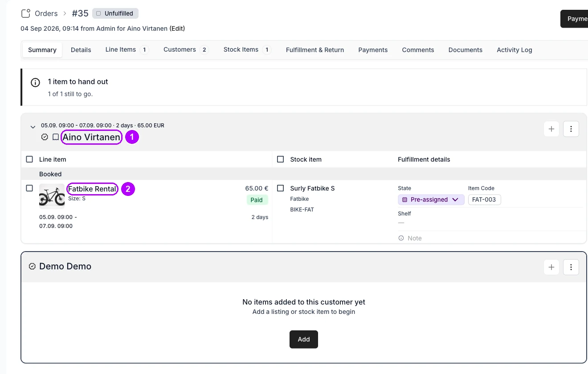Screen dimensions: 588x374
Task: Click the bookmark icon beside Aino Virtanen
Action: click(55, 137)
